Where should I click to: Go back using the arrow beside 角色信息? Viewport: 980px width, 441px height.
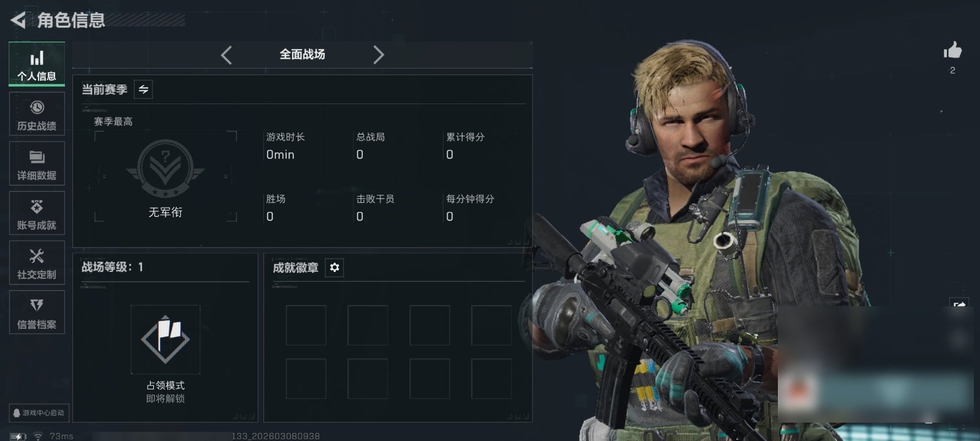pos(18,20)
